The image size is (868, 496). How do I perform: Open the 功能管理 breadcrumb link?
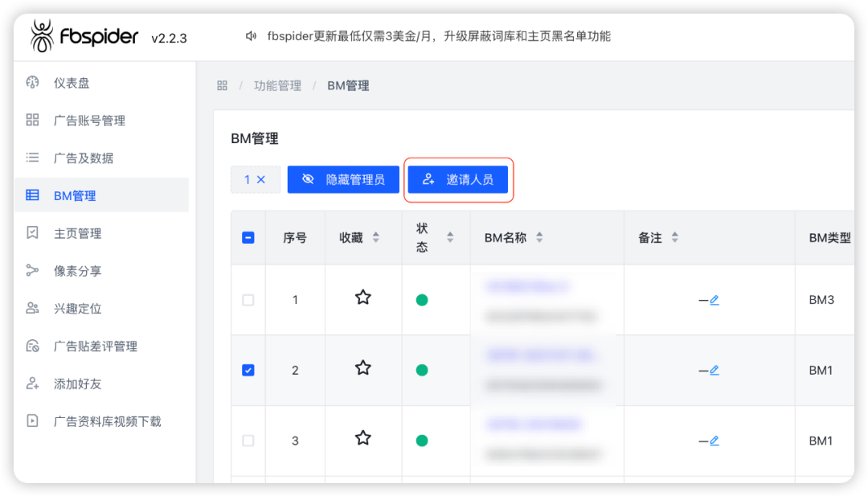pyautogui.click(x=277, y=85)
